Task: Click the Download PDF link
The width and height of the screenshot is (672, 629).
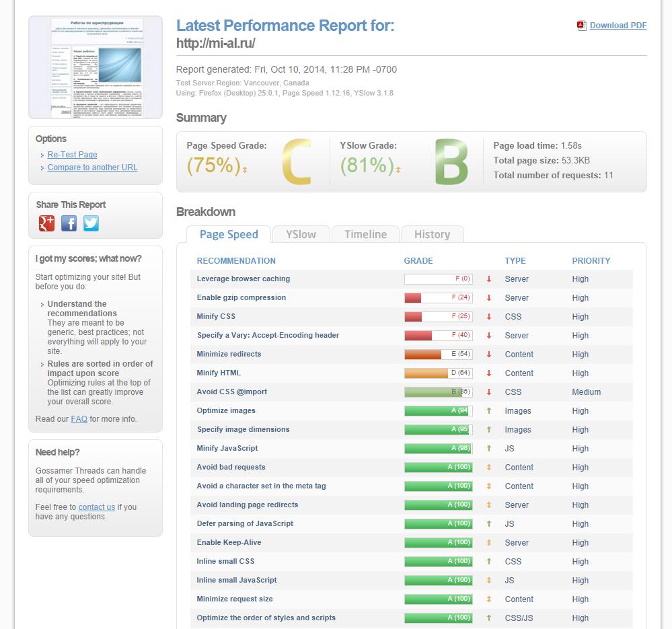Action: coord(618,26)
